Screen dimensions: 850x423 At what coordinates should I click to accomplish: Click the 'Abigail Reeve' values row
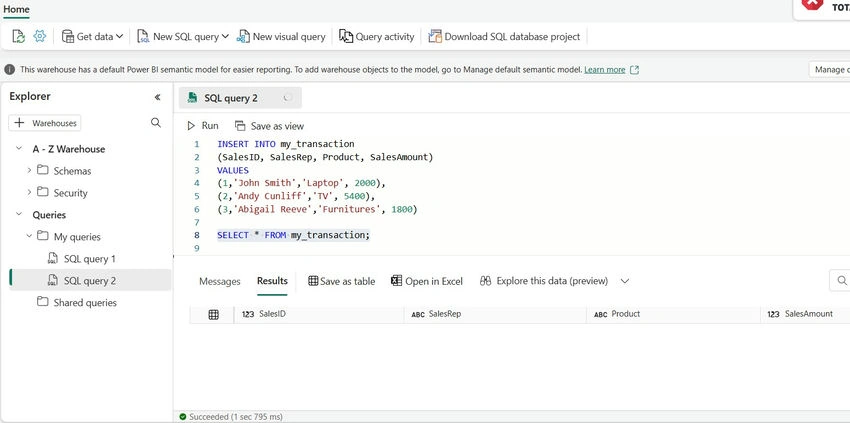coord(317,209)
